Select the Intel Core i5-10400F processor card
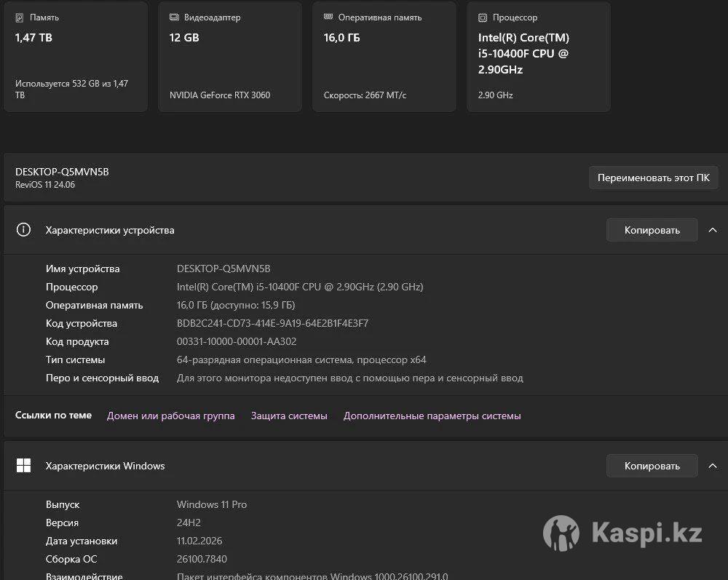The width and height of the screenshot is (728, 580). pos(538,58)
